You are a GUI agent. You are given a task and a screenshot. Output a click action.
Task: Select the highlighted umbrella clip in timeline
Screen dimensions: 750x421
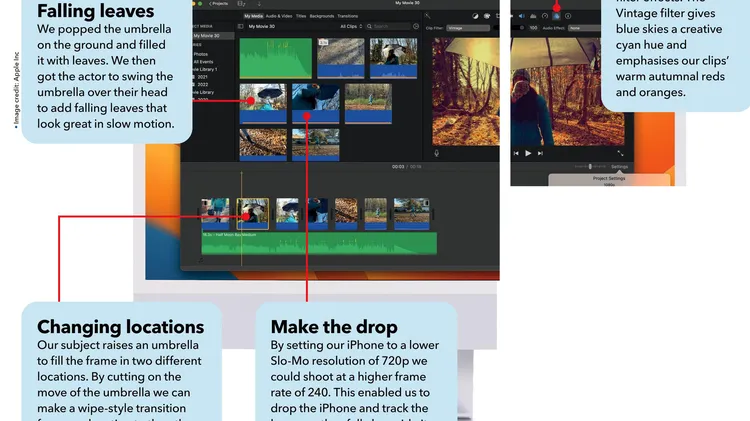(253, 214)
